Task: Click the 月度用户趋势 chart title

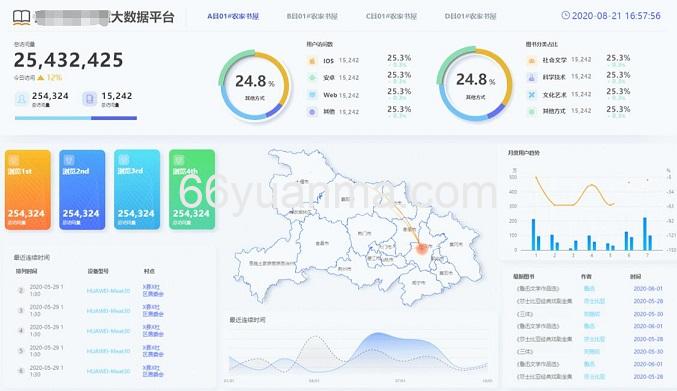Action: pyautogui.click(x=524, y=153)
